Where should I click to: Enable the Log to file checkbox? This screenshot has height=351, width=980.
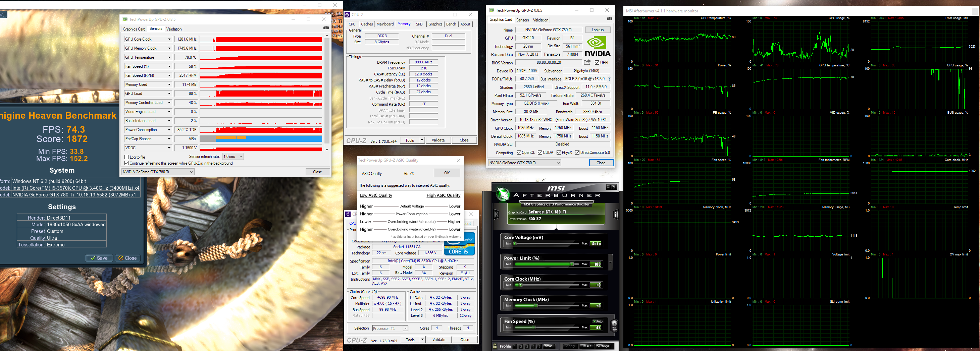click(x=127, y=157)
